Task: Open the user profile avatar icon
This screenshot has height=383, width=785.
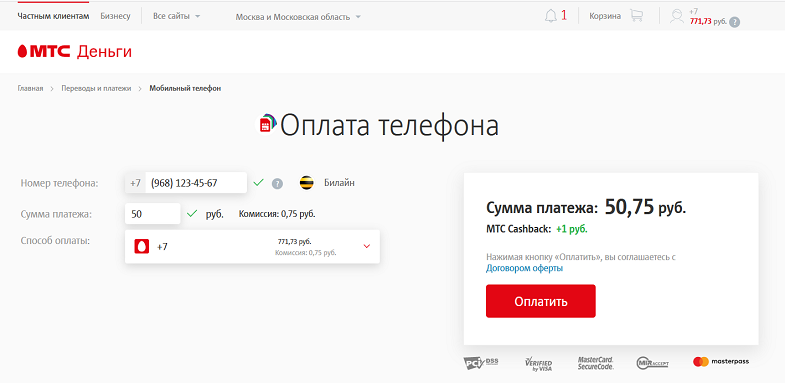Action: pos(677,16)
